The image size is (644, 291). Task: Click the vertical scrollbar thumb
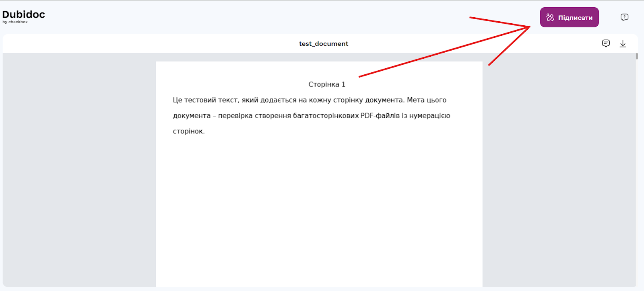pyautogui.click(x=637, y=56)
